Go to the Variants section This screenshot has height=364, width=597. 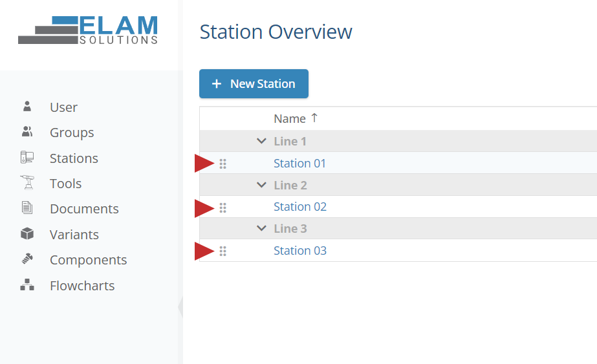click(x=74, y=234)
